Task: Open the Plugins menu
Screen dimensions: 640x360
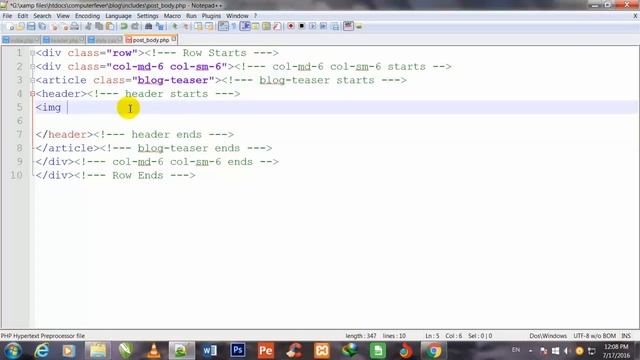Action: [x=211, y=16]
